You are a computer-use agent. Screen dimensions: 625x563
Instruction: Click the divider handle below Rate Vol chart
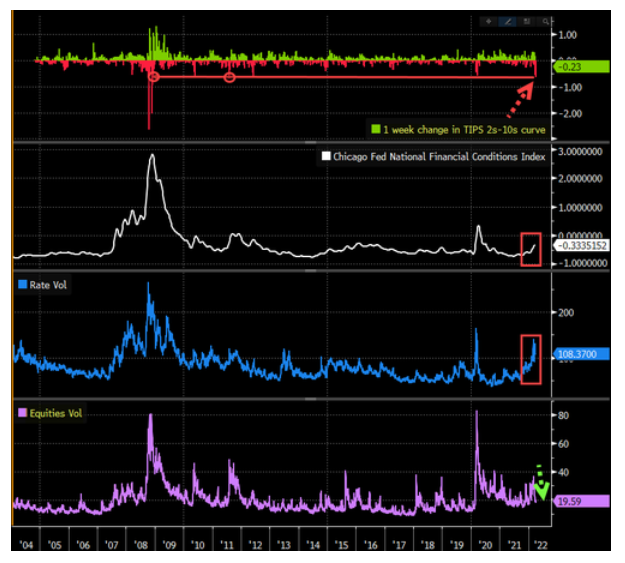point(311,398)
